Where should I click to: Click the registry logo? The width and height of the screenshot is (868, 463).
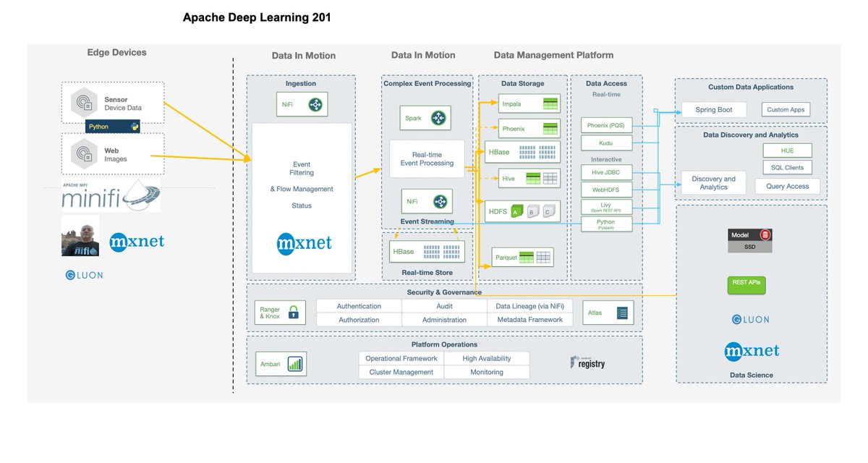coord(587,362)
